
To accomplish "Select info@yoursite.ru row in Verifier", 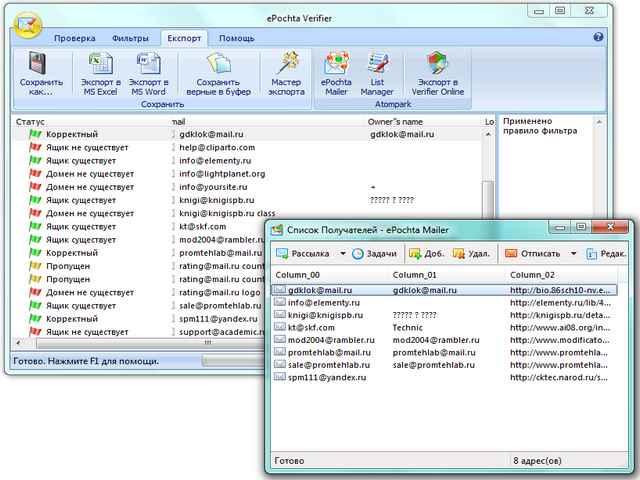I will point(247,187).
